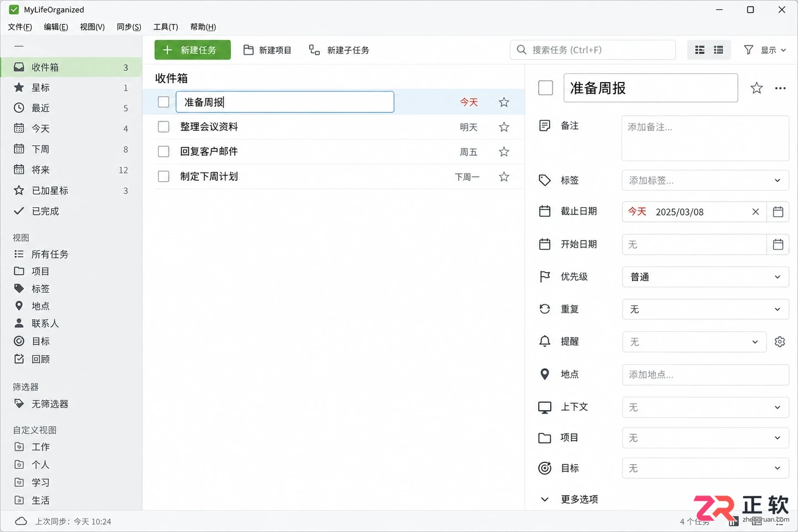Click the 项目 folder icon in sidebar
This screenshot has width=798, height=532.
point(19,271)
